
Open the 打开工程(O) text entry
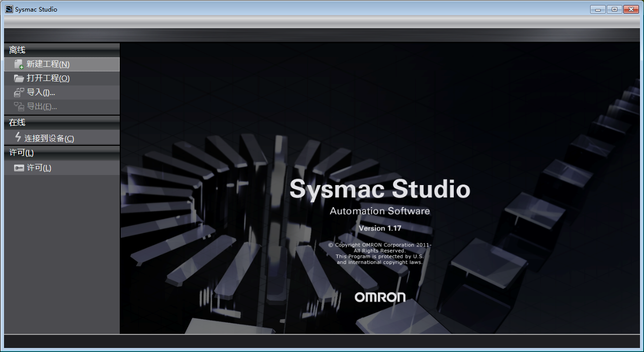pyautogui.click(x=48, y=78)
